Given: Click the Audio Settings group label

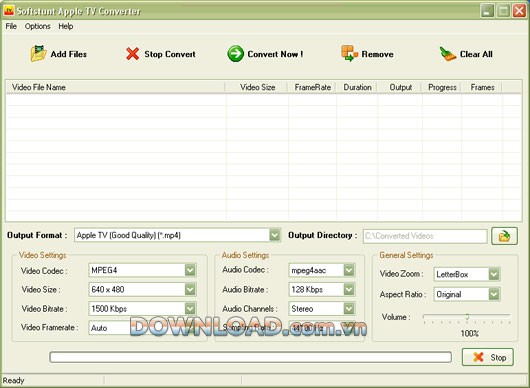Looking at the screenshot, I should [245, 255].
